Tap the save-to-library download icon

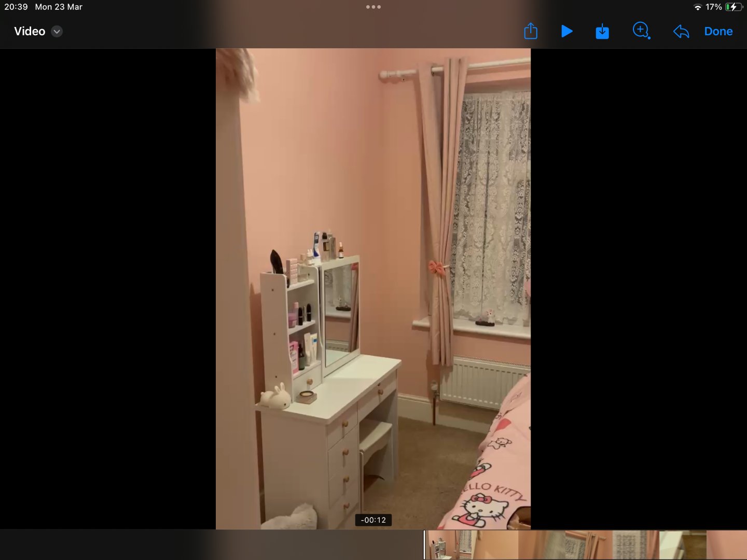point(602,32)
